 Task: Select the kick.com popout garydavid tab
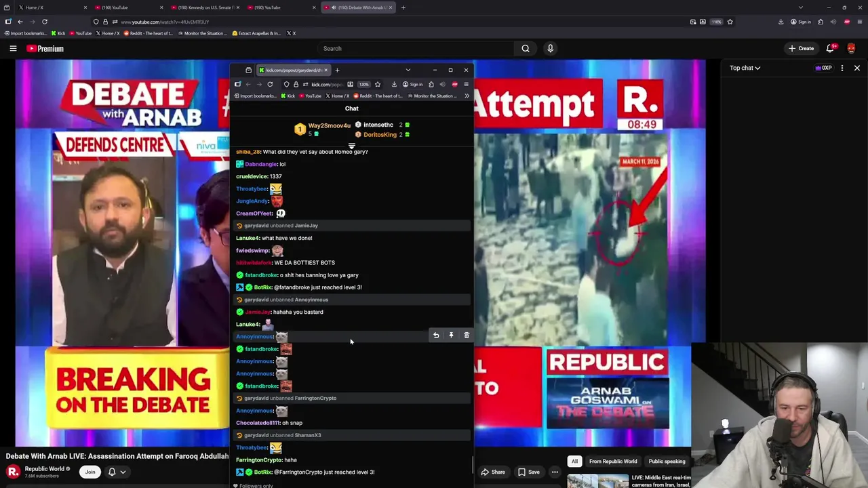coord(293,70)
